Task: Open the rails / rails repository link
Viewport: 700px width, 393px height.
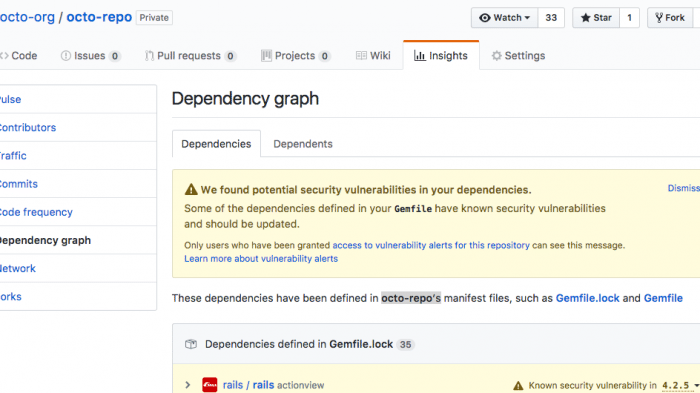Action: [x=248, y=385]
